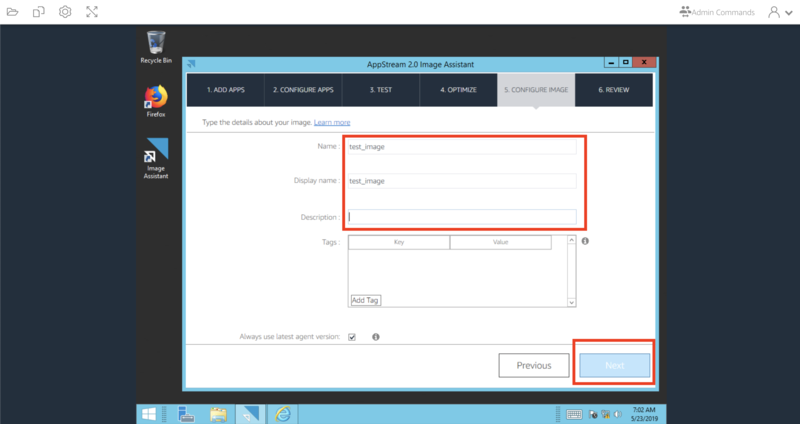This screenshot has height=424, width=800.
Task: Switch to the 1. ADD APPS tab
Action: pos(226,90)
